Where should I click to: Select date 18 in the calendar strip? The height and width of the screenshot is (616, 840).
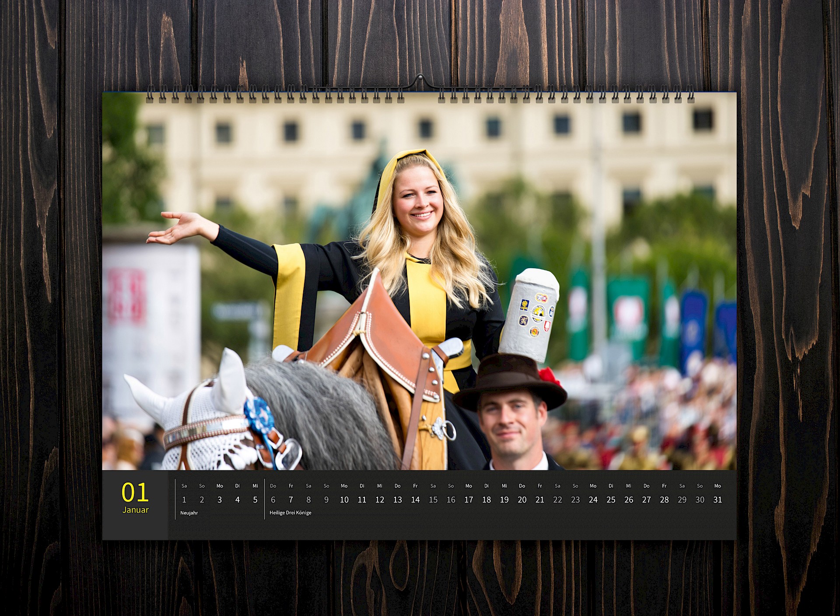(x=486, y=500)
